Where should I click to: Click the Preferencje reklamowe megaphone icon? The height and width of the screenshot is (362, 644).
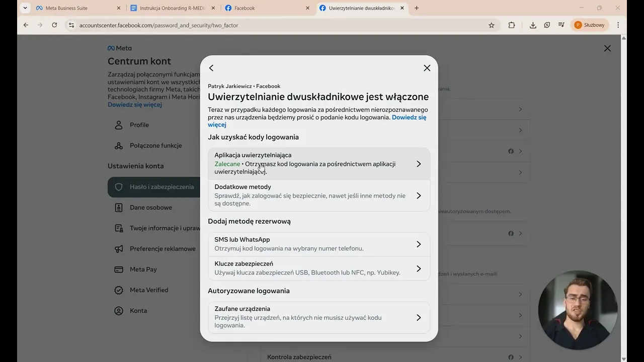(119, 249)
